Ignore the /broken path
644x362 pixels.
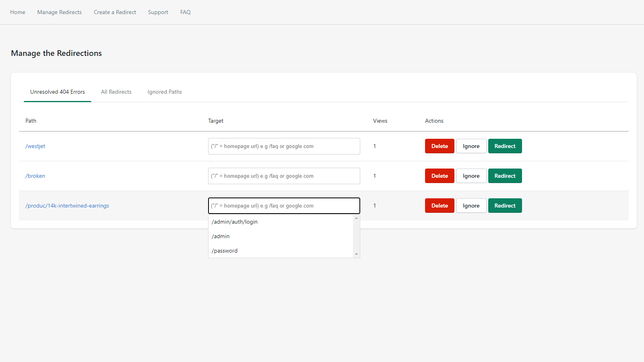click(471, 176)
